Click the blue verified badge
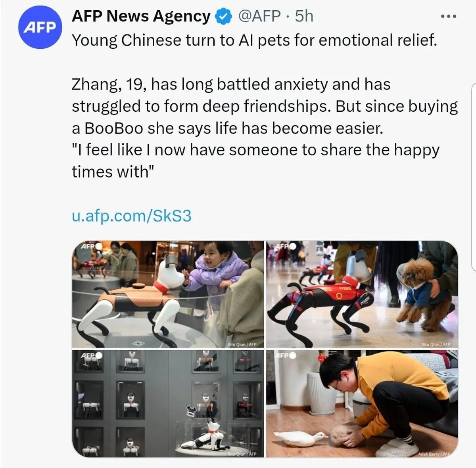 [x=223, y=17]
